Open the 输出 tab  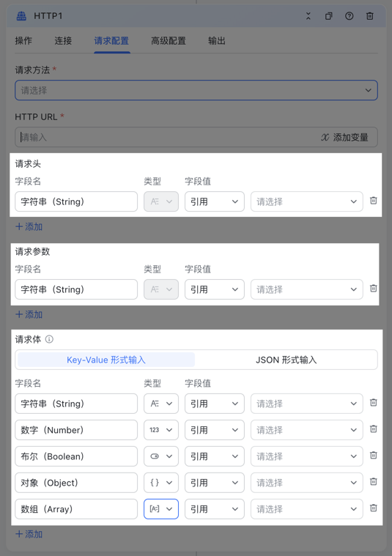point(217,41)
